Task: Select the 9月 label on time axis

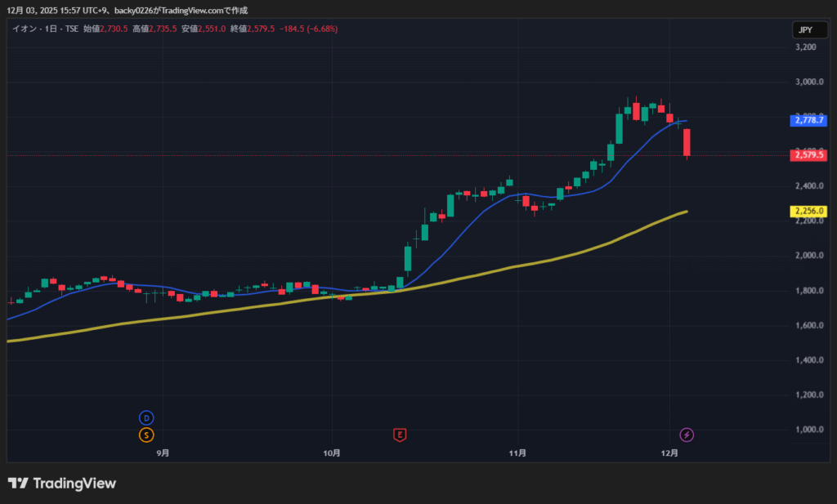Action: [x=162, y=453]
